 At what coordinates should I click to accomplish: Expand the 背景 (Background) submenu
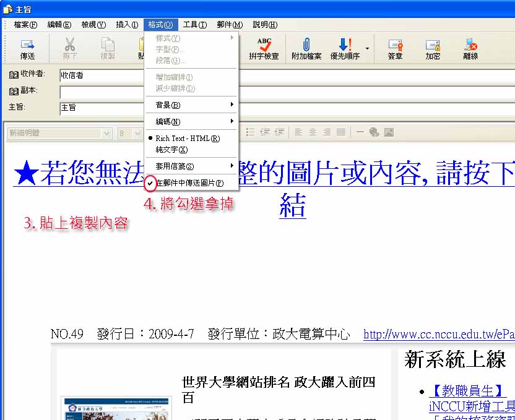click(x=191, y=105)
